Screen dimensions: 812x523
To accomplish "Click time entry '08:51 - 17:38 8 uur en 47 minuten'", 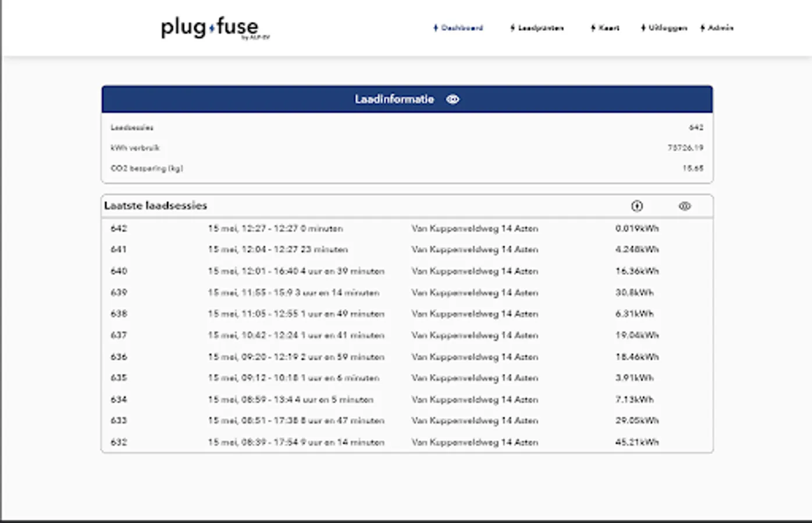I will [x=296, y=421].
